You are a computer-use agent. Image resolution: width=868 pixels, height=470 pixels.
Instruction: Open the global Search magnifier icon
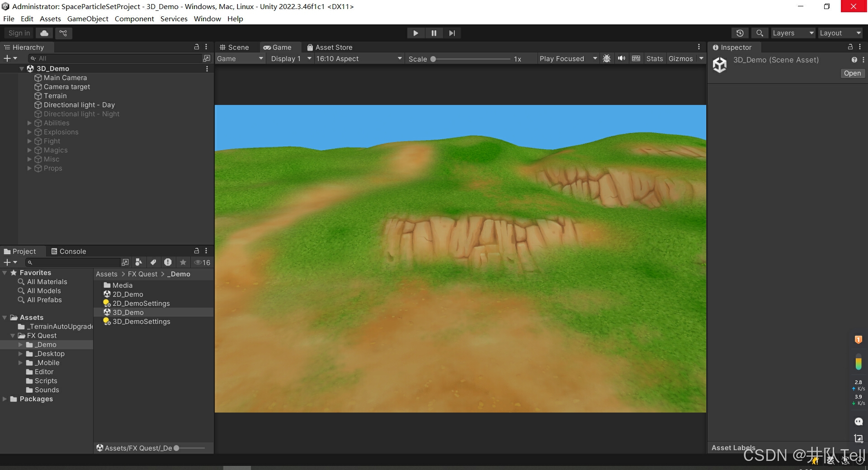759,33
